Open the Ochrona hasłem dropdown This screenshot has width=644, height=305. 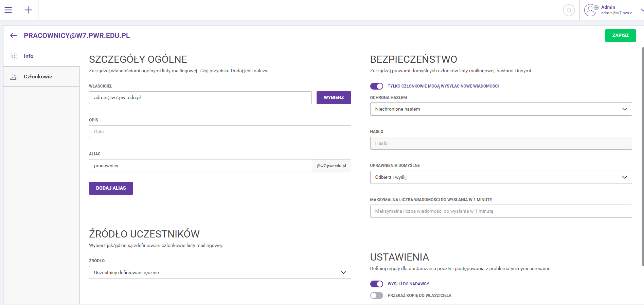[501, 109]
